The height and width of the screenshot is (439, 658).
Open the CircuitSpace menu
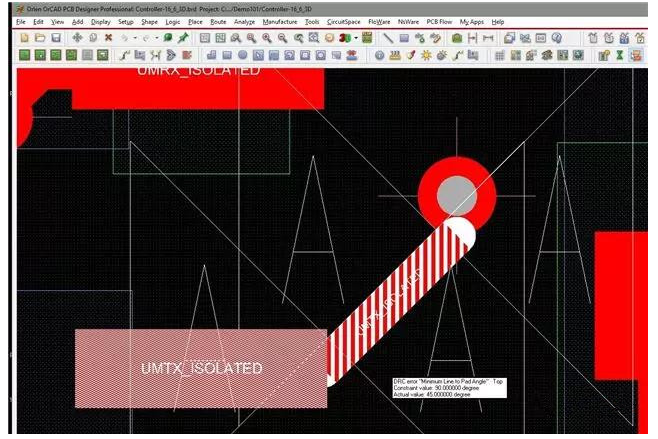pyautogui.click(x=344, y=22)
